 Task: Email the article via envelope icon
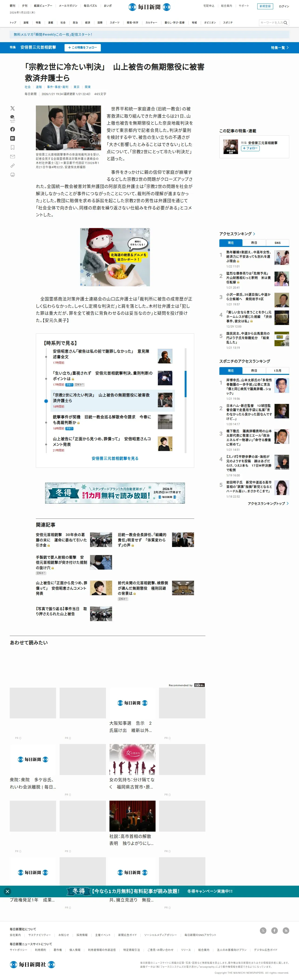[x=13, y=157]
